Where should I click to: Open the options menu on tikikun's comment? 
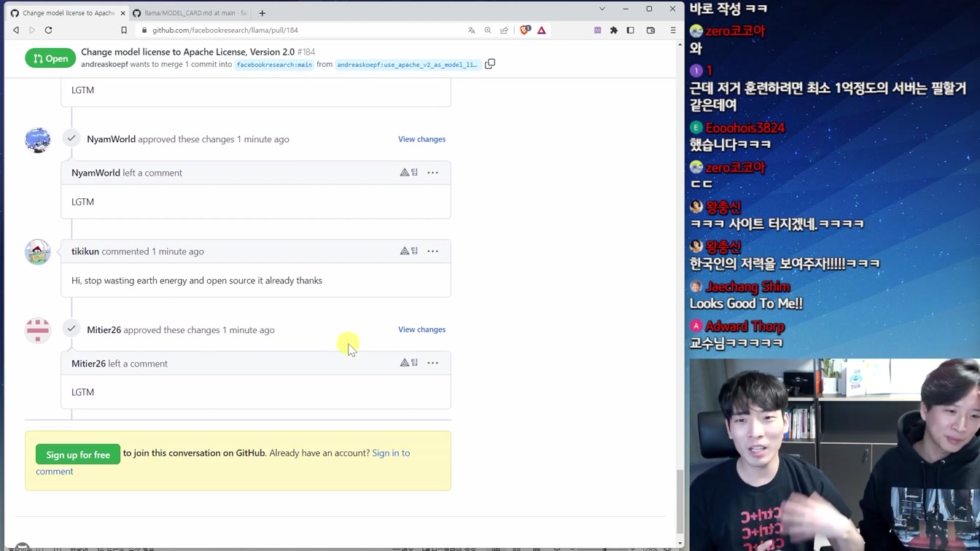click(433, 251)
